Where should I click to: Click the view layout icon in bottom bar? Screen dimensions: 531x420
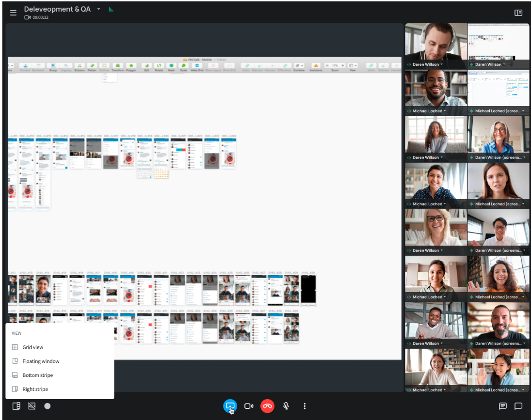(x=16, y=406)
